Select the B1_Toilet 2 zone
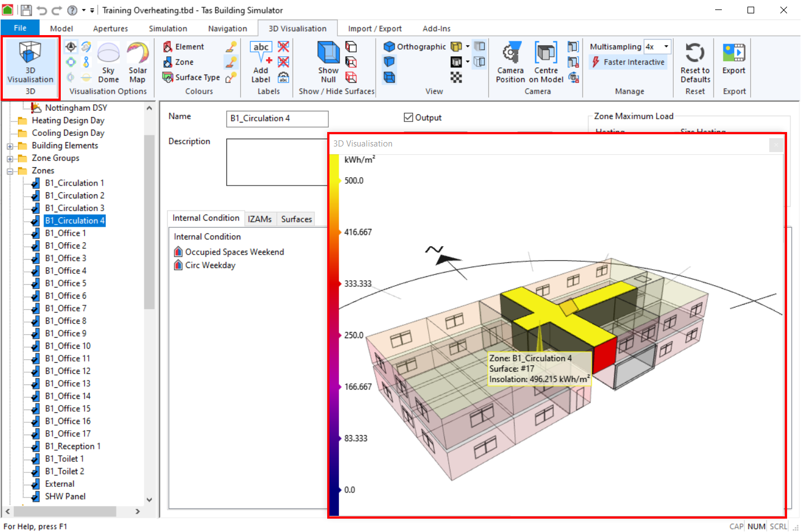This screenshot has height=532, width=801. (65, 471)
